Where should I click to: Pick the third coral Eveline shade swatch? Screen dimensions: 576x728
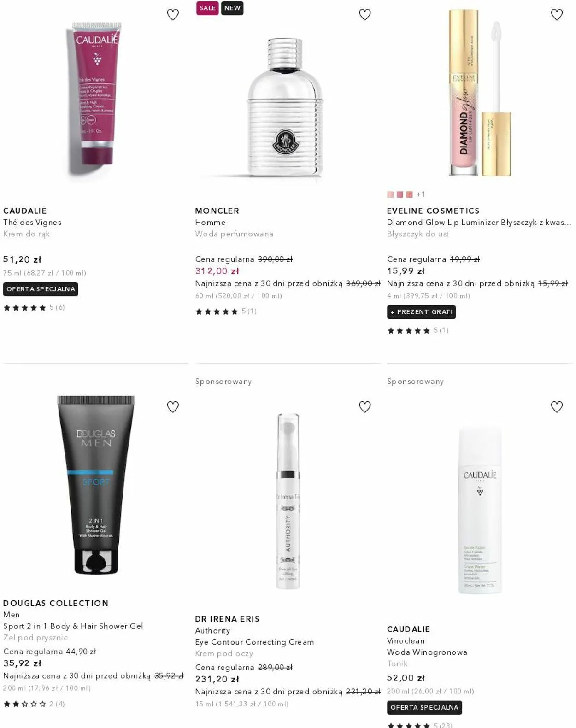click(409, 194)
